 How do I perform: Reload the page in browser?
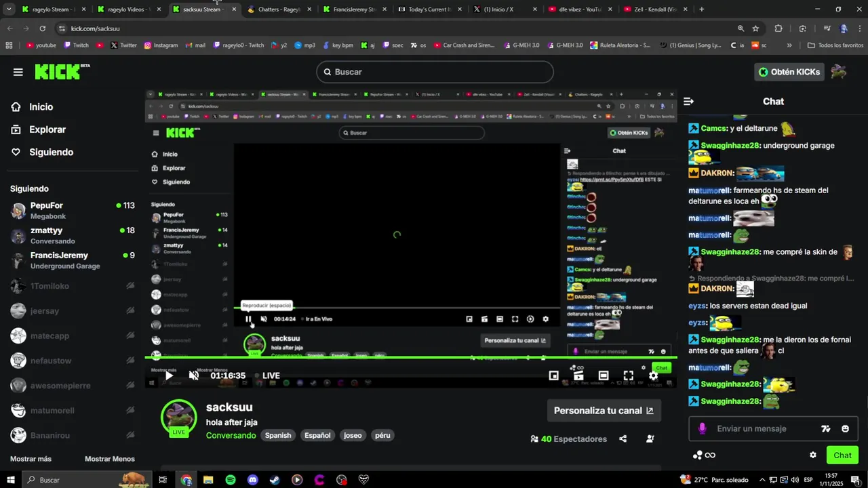43,28
